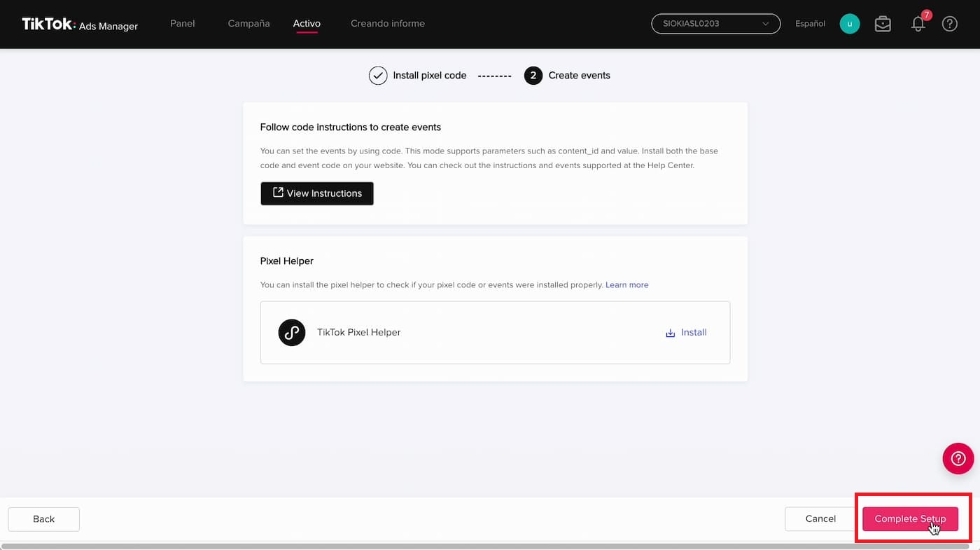
Task: Click the Complete Setup button
Action: pyautogui.click(x=910, y=519)
